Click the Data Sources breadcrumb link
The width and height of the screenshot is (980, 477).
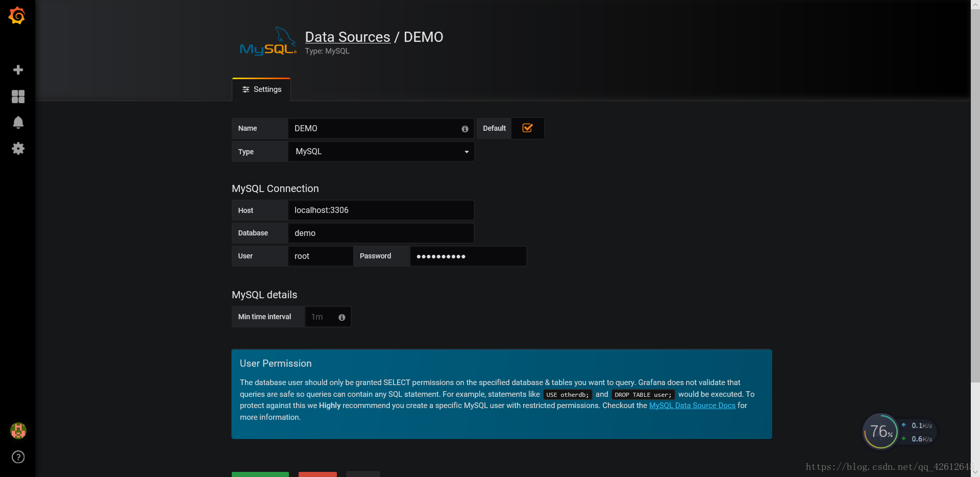348,37
